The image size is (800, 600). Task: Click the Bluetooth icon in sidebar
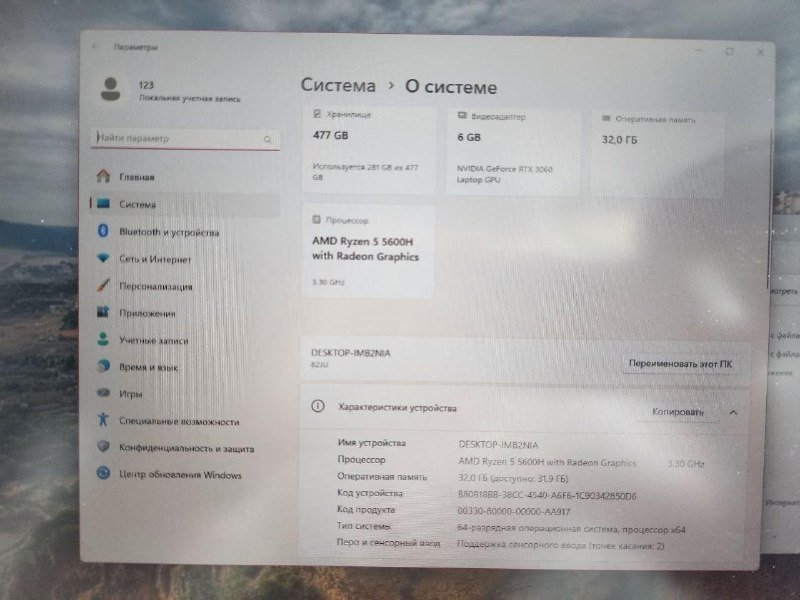[x=103, y=231]
